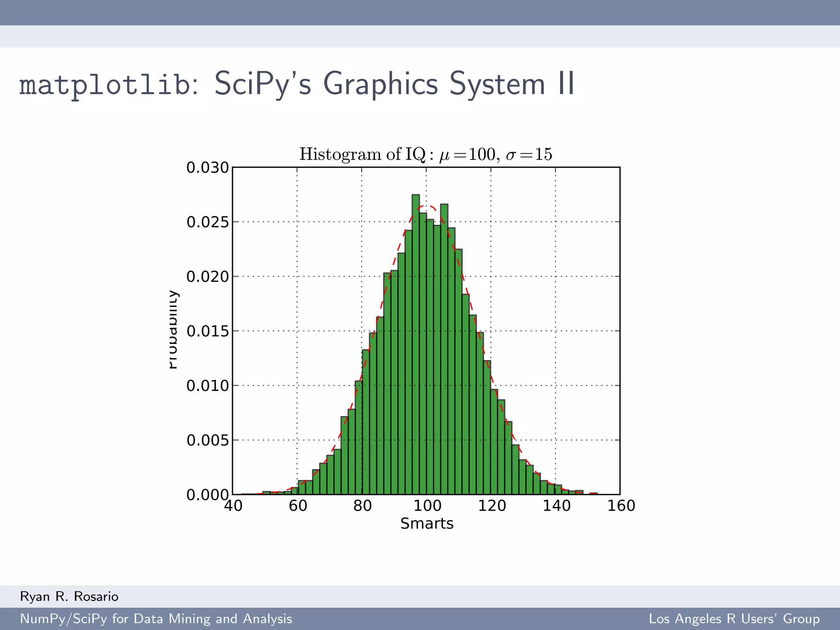Viewport: 840px width, 630px height.
Task: Click the y-axis tick label 0.000
Action: (208, 495)
